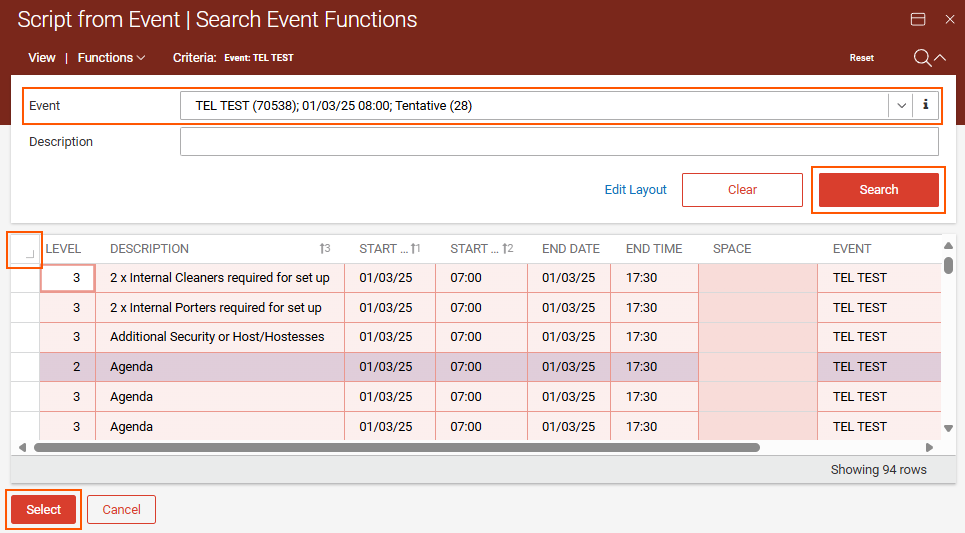The image size is (965, 533).
Task: Click horizontal scrollbar right arrow
Action: [929, 447]
